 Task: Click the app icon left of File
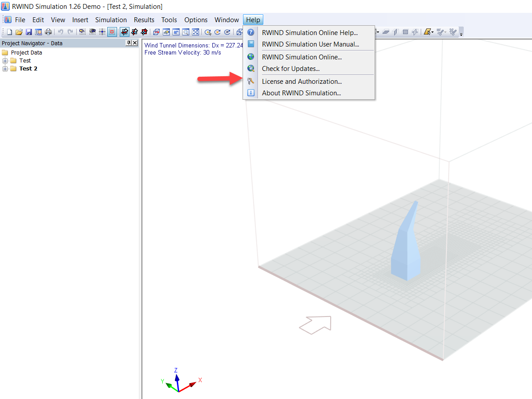8,20
